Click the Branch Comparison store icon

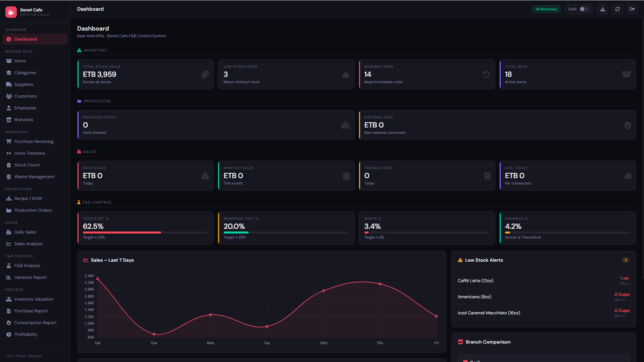click(461, 342)
